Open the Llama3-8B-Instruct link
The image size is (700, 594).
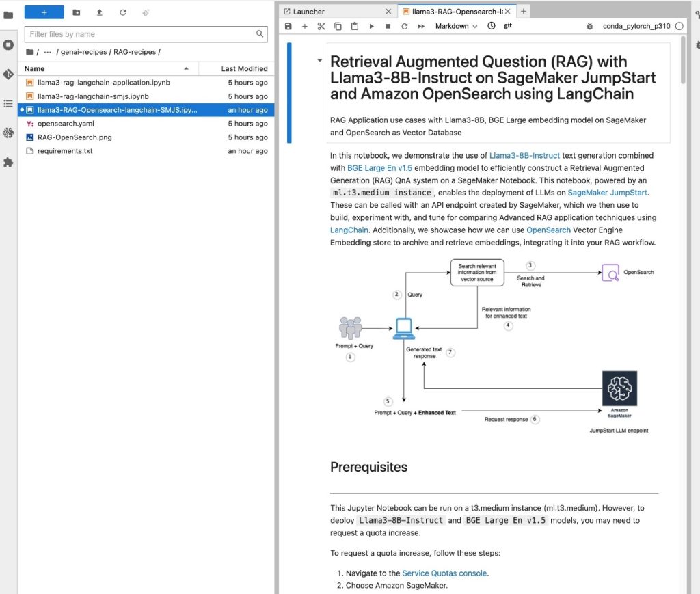(x=524, y=155)
